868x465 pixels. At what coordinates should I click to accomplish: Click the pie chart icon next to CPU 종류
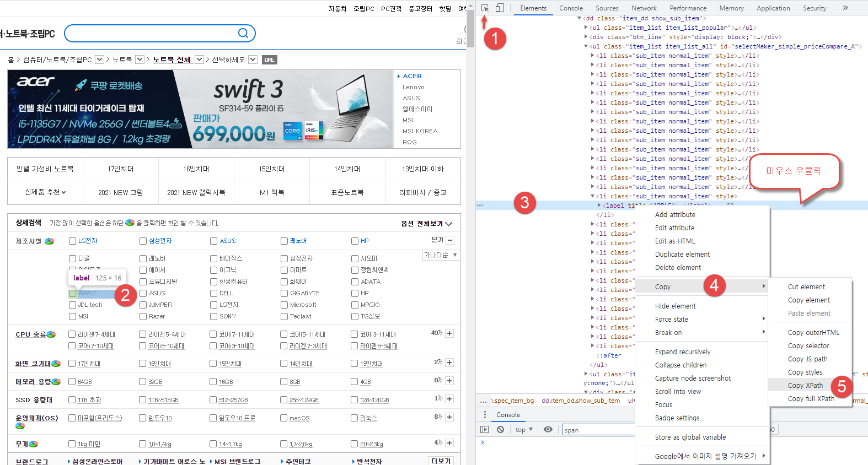(51, 334)
